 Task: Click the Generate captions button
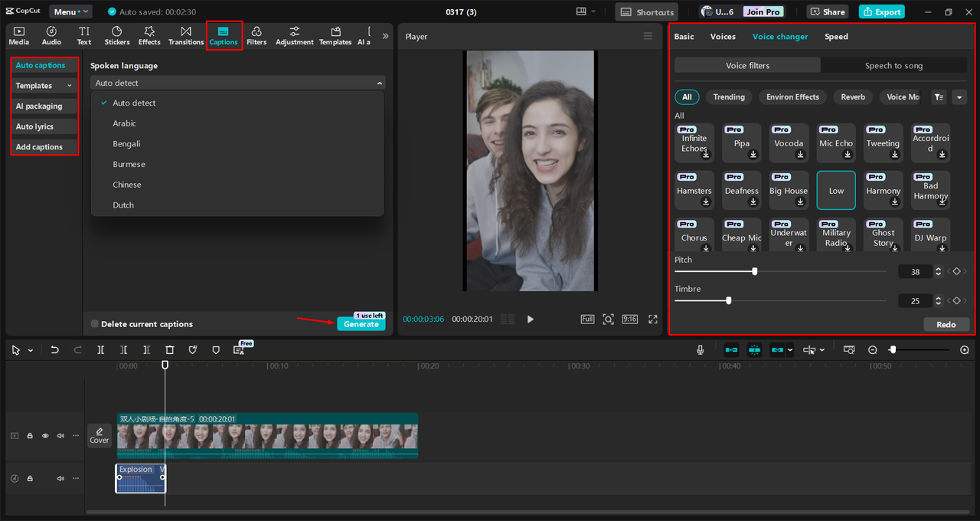coord(361,324)
